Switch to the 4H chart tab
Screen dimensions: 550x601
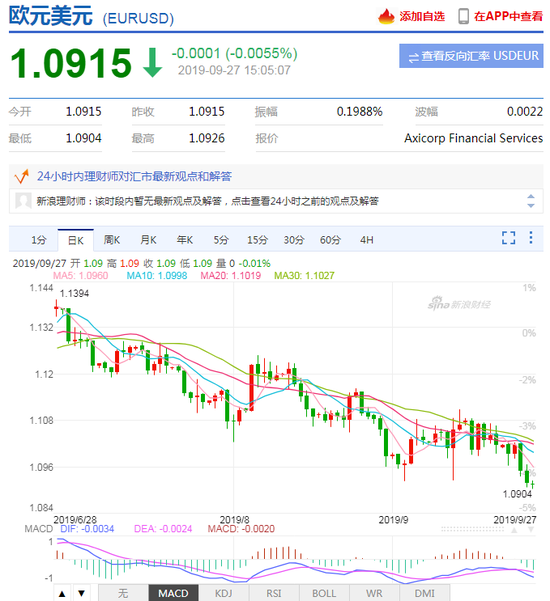367,240
